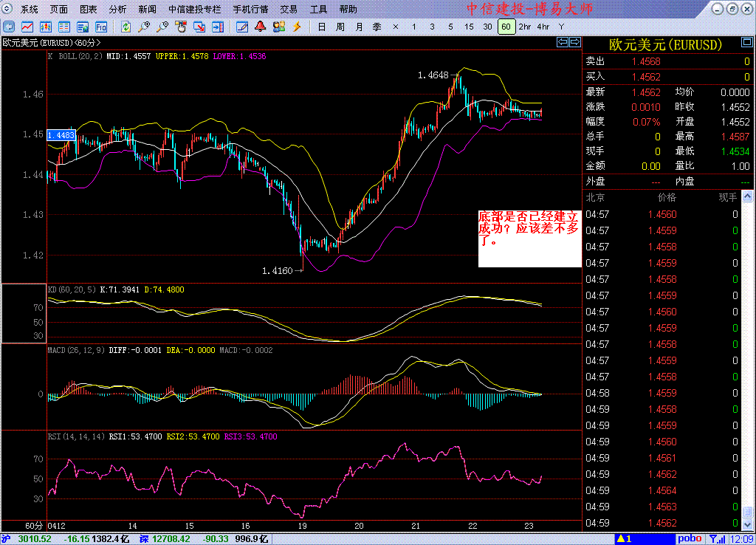Open the 中信建投专栏 menu
756x545 pixels.
point(195,9)
